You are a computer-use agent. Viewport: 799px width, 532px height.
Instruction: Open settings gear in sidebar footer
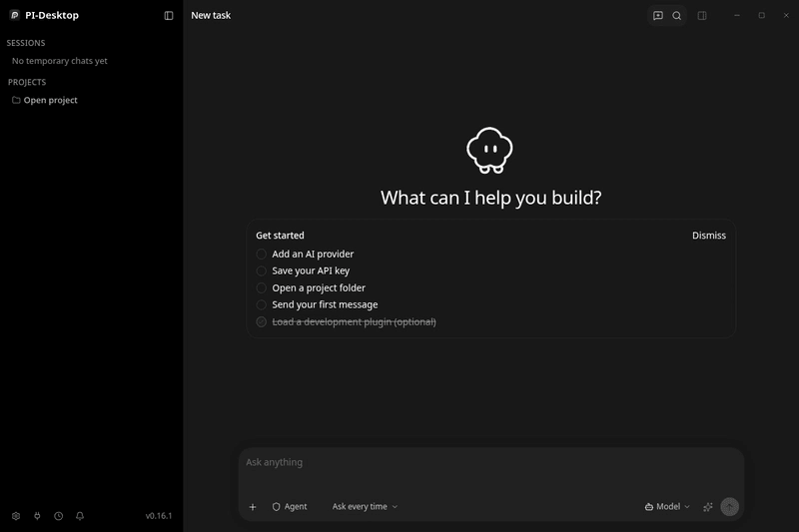pos(16,516)
